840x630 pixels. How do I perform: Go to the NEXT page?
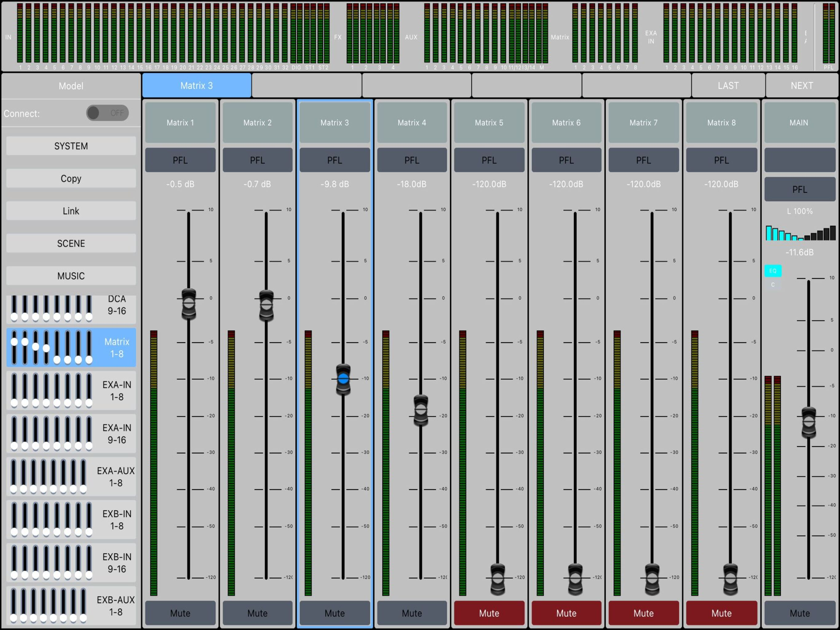coord(802,86)
